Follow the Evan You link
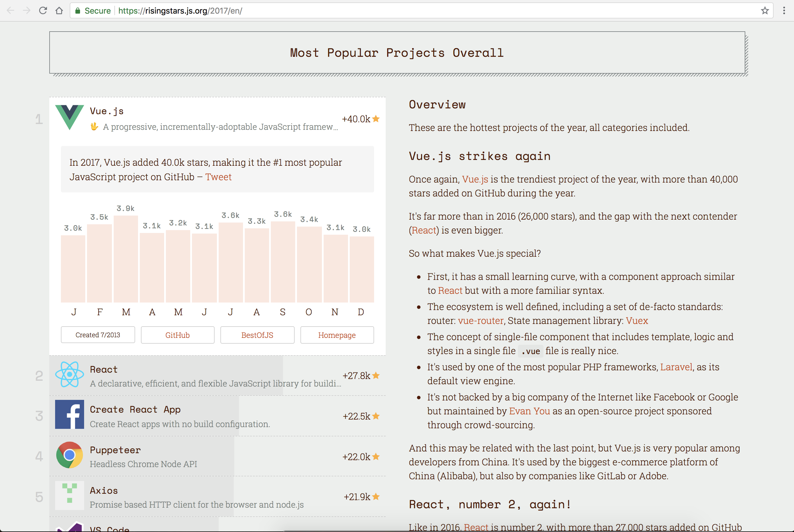 pyautogui.click(x=530, y=411)
